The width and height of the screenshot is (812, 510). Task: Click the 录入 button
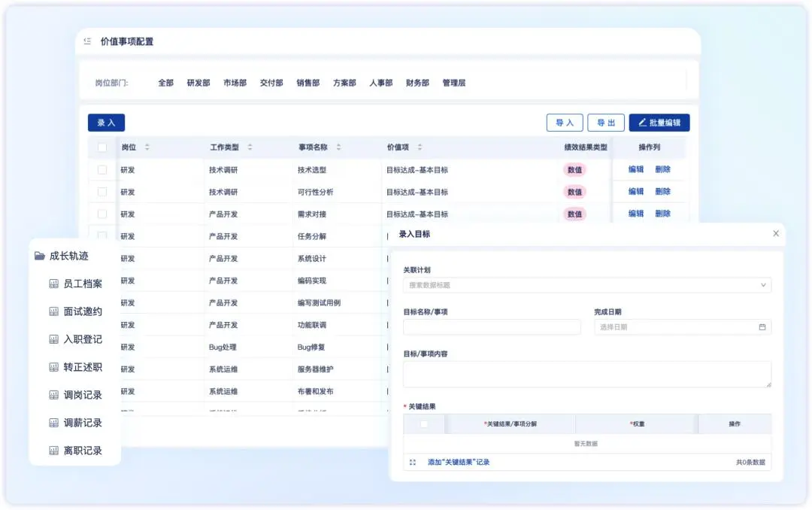click(106, 123)
